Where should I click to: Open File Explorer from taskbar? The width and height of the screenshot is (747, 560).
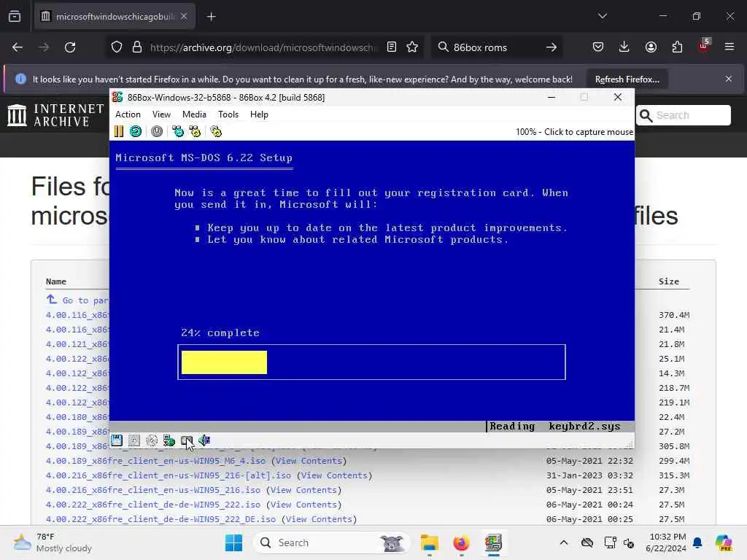point(429,542)
